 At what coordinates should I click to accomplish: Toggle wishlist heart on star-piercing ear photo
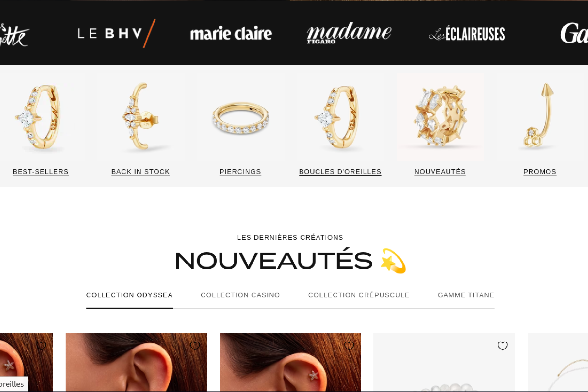(349, 346)
